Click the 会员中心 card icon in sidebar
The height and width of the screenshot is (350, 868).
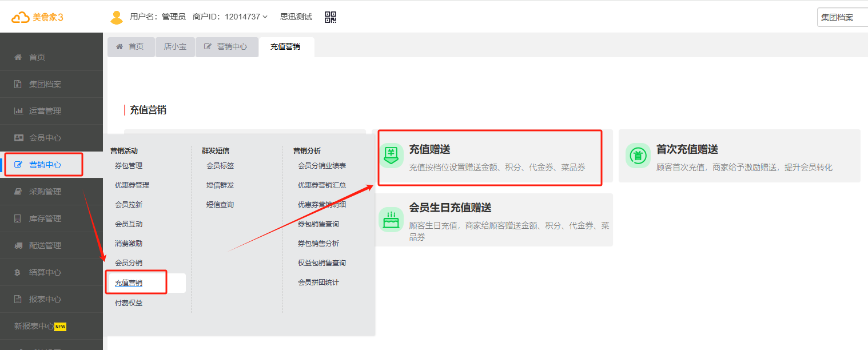click(18, 138)
